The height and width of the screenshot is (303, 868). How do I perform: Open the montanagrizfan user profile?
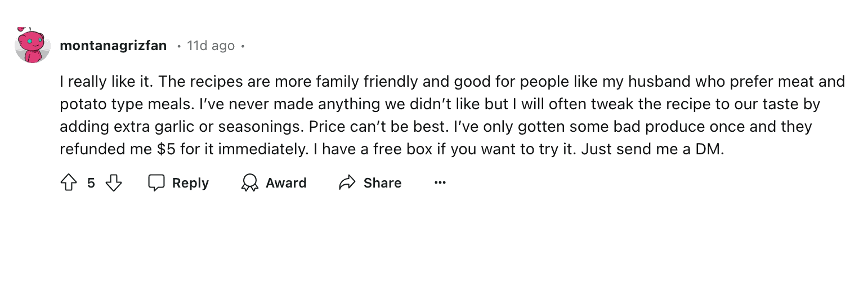click(113, 46)
